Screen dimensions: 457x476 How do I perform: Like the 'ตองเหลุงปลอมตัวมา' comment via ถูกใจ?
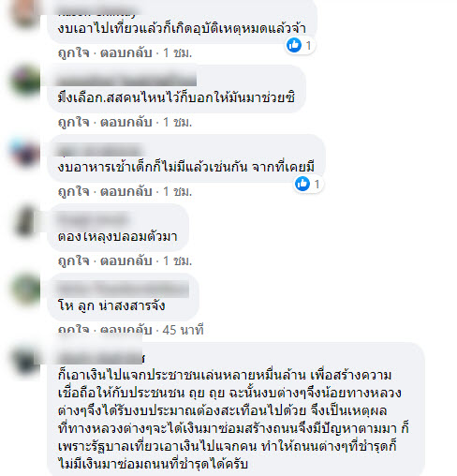pos(74,260)
